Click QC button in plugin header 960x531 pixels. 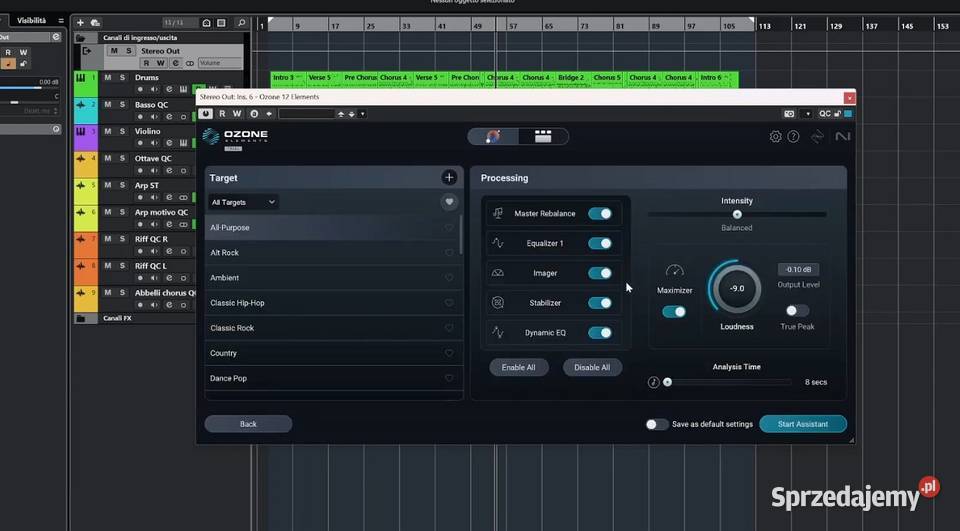[x=825, y=114]
